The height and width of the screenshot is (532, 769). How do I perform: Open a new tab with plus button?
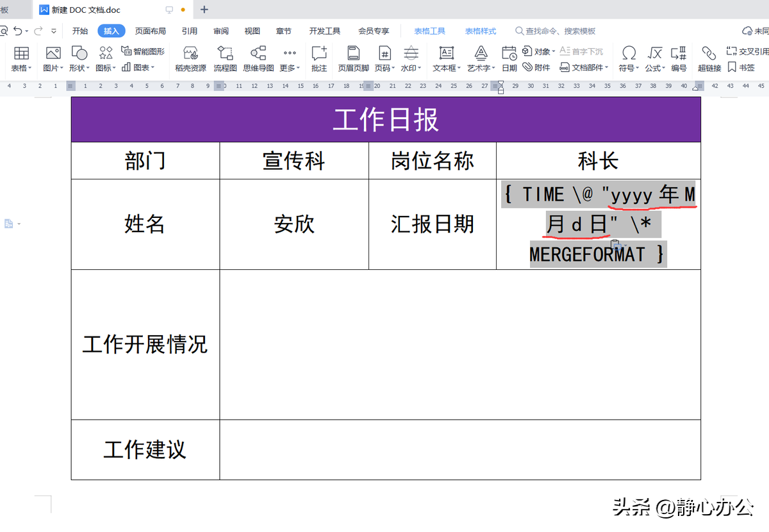click(x=204, y=10)
